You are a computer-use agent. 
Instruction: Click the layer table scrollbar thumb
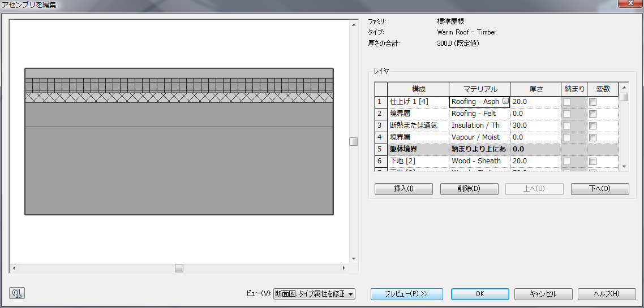coord(624,97)
